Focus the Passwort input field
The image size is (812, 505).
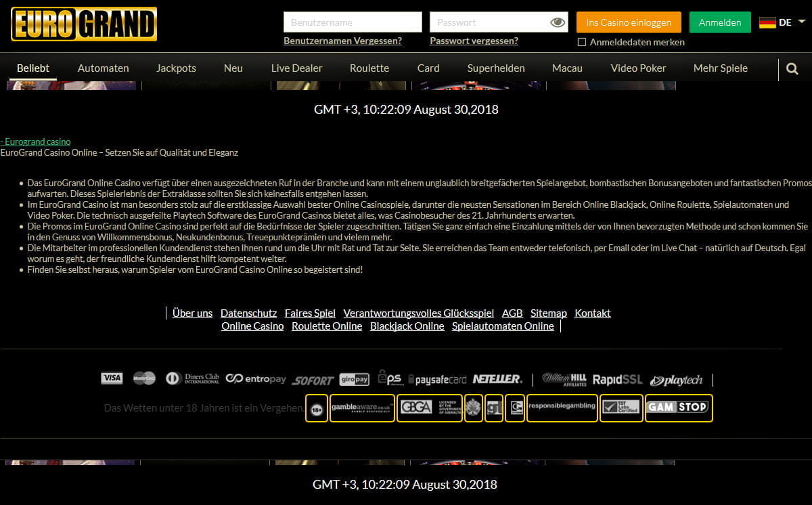(x=499, y=22)
